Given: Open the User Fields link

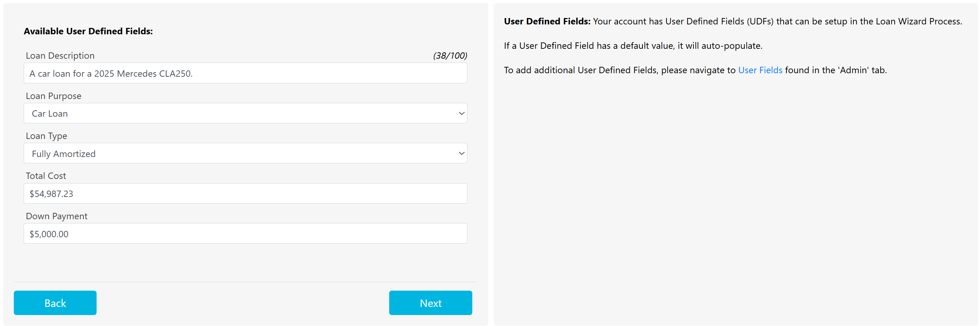Looking at the screenshot, I should [x=760, y=70].
